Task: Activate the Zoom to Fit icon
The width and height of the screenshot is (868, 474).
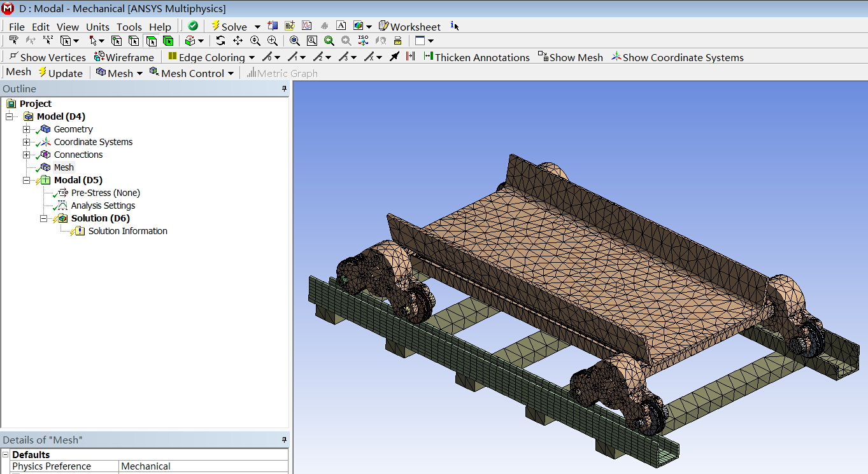Action: pos(294,41)
